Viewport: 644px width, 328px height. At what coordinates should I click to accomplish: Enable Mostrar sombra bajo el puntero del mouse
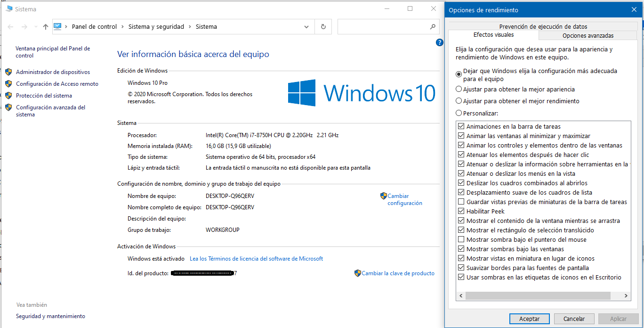coord(461,239)
